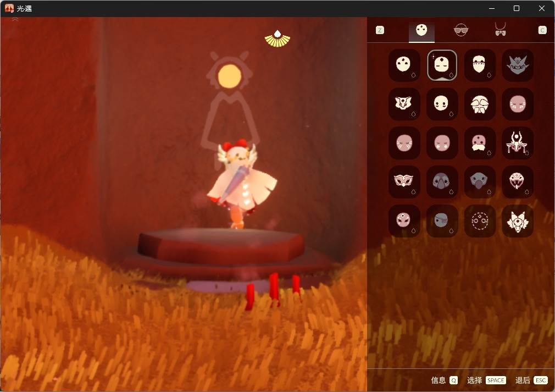Image resolution: width=555 pixels, height=392 pixels.
Task: Choose the segmented shell-shaped mask
Action: click(x=480, y=104)
